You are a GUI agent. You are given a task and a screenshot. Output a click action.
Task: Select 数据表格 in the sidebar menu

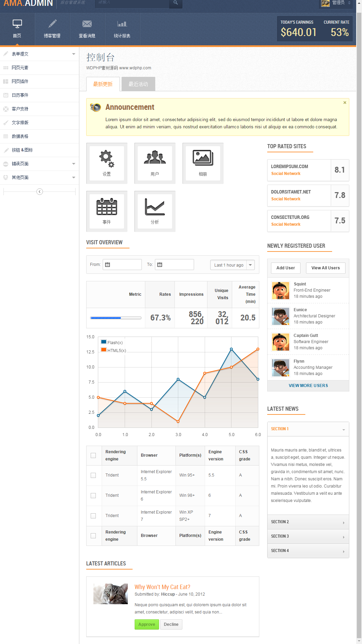20,136
